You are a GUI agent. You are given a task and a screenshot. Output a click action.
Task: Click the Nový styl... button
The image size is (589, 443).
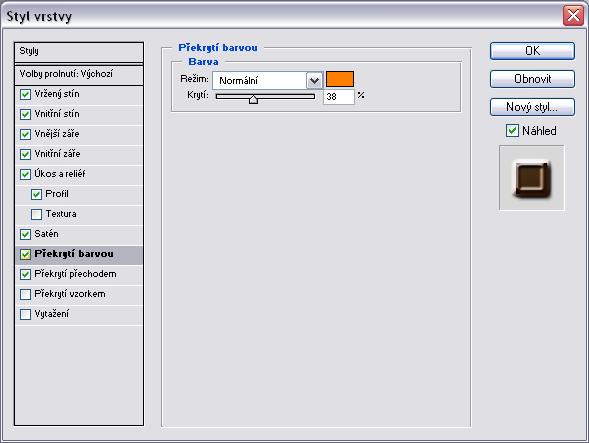(x=532, y=107)
